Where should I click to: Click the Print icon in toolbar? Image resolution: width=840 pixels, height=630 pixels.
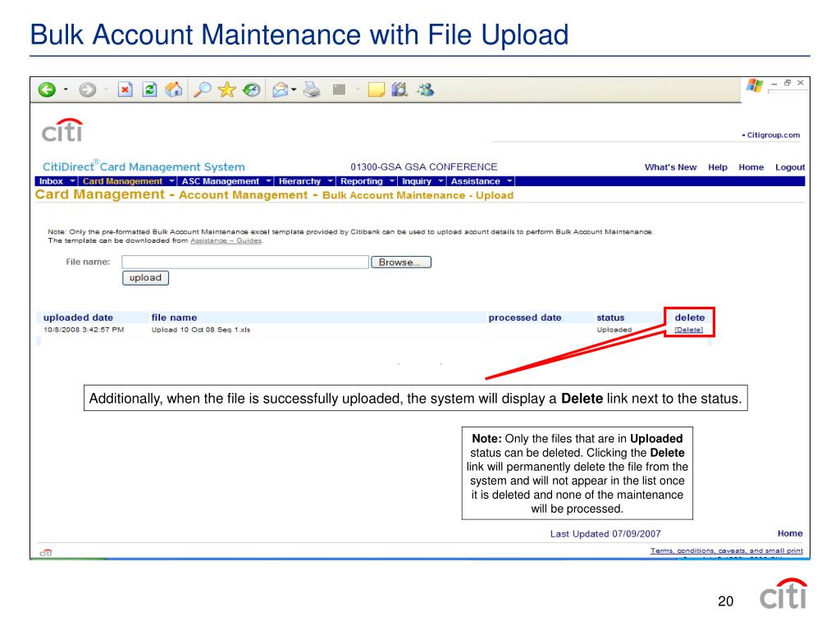[312, 89]
